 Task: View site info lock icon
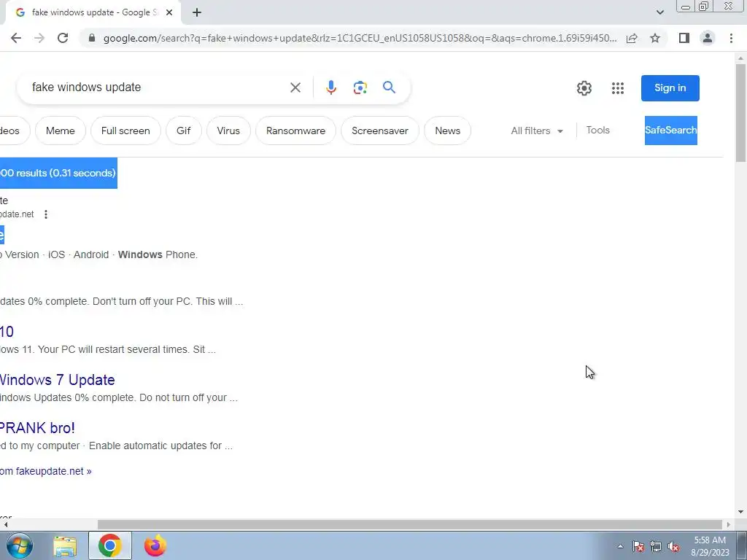92,38
